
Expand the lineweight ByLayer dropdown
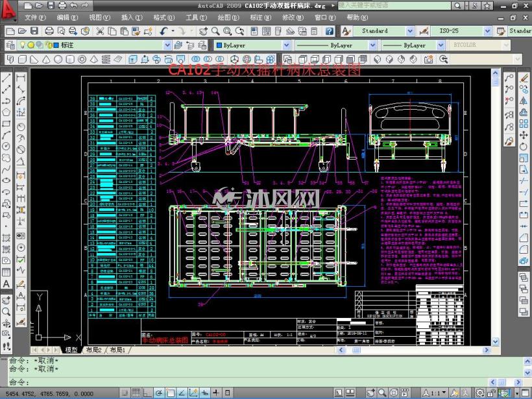[441, 45]
